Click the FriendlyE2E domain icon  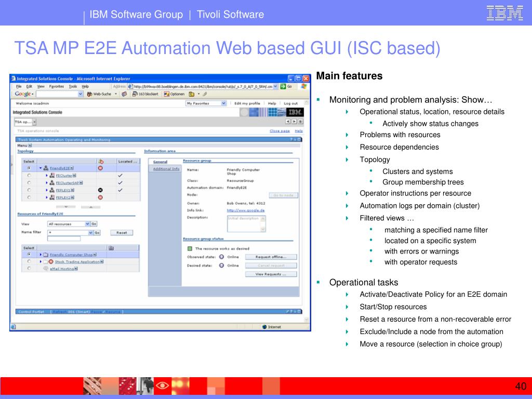(x=46, y=168)
